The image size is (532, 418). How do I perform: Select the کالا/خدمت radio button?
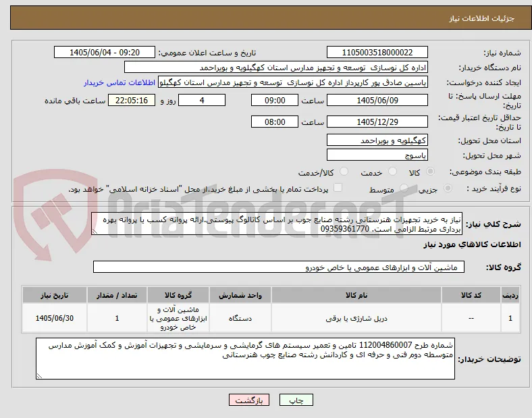(344, 172)
